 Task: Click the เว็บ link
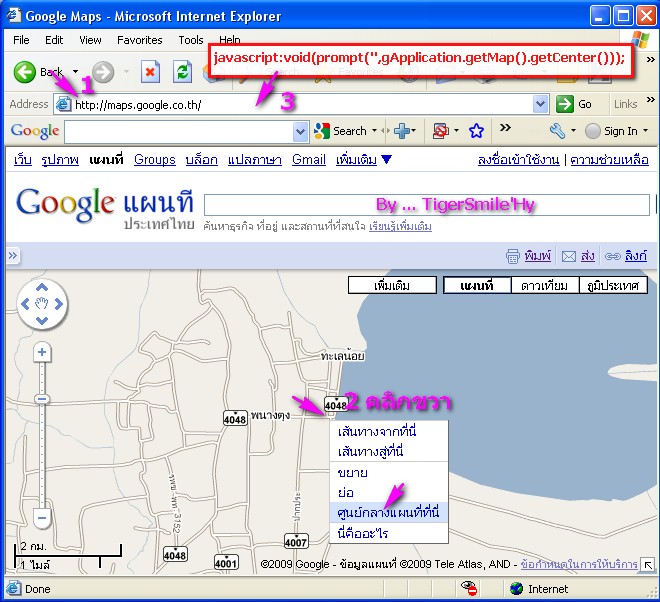(x=23, y=160)
